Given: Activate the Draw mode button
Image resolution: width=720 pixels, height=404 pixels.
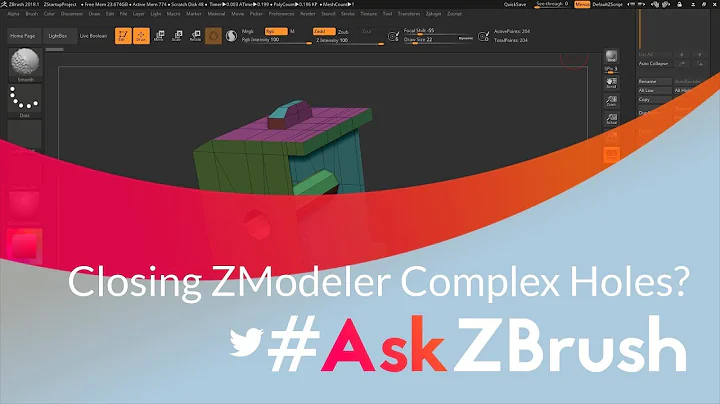Looking at the screenshot, I should pyautogui.click(x=141, y=36).
